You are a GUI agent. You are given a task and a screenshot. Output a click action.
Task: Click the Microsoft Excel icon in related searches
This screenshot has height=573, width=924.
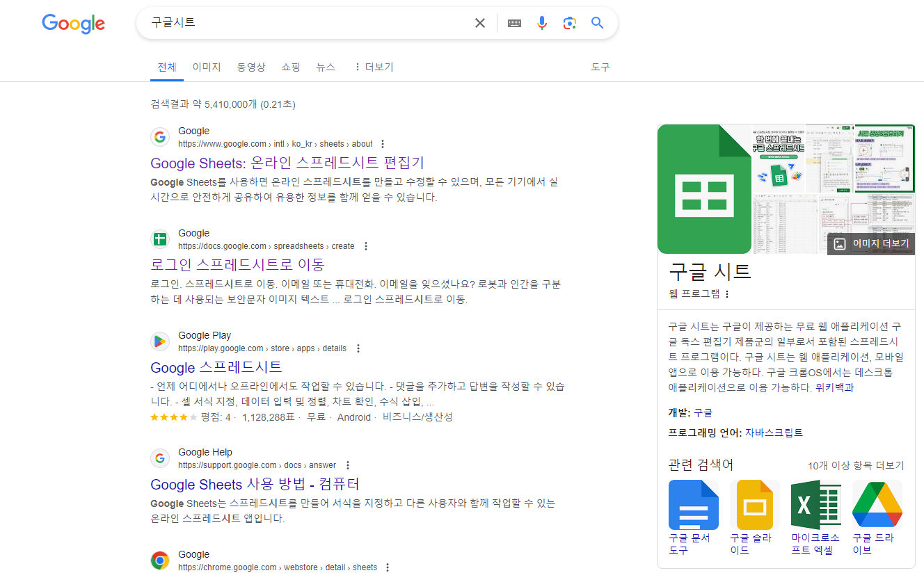pos(816,505)
